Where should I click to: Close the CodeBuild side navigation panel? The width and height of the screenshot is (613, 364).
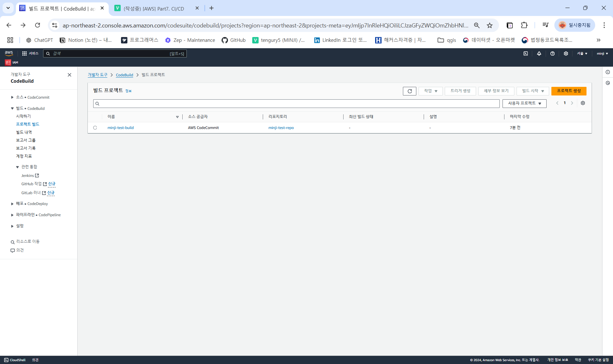(69, 75)
